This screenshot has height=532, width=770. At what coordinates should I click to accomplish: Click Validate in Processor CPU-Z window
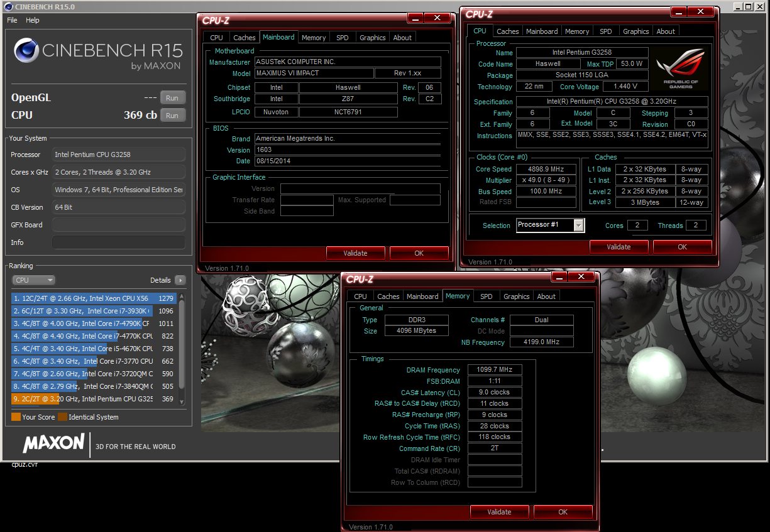coord(619,247)
